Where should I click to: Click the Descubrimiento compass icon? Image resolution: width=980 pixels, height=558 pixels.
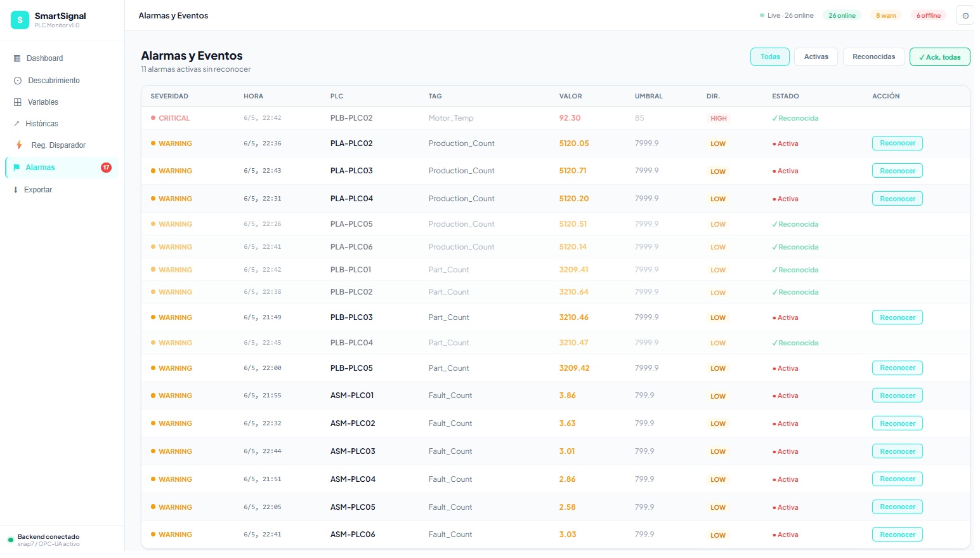[x=18, y=81]
